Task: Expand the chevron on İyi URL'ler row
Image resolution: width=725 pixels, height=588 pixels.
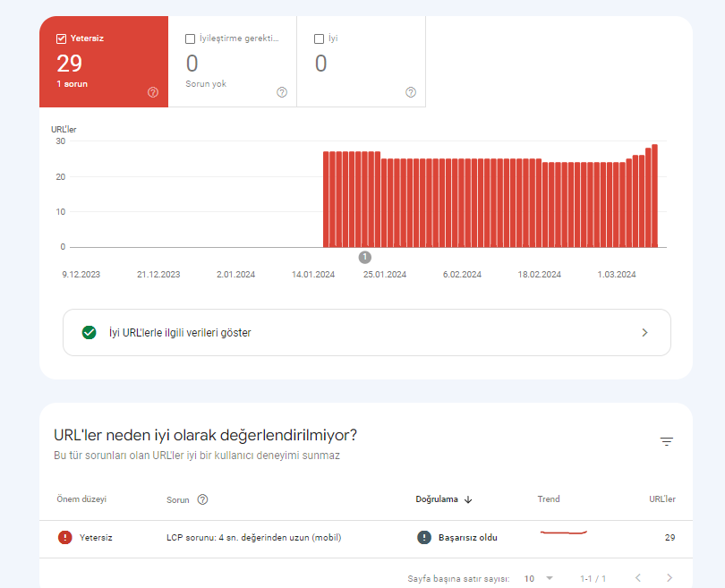Action: [644, 332]
